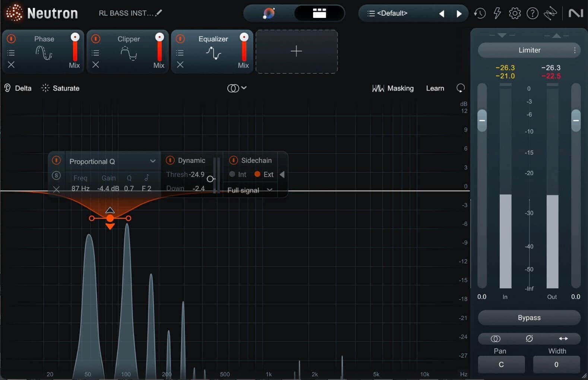Open the Equalizer module preset list

click(180, 53)
